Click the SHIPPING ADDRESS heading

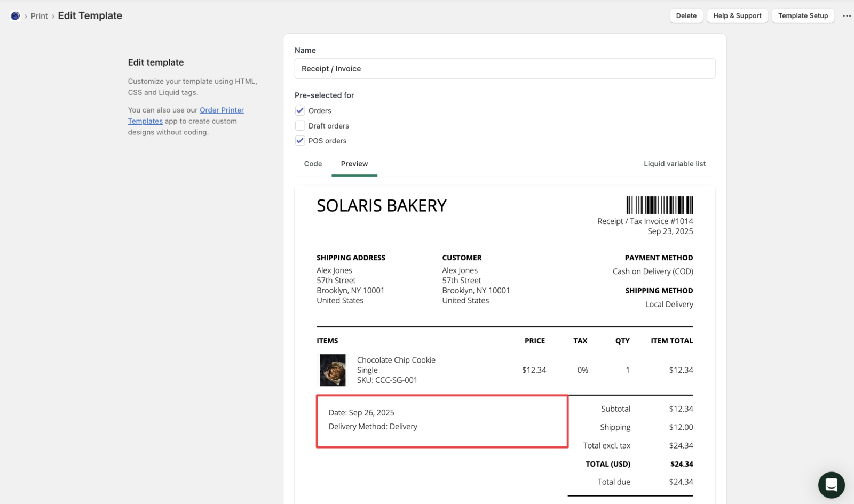coord(351,258)
